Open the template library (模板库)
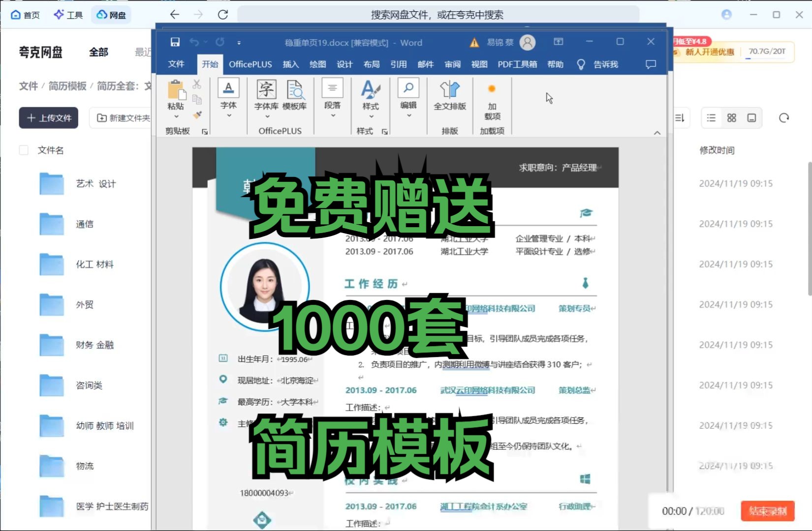The image size is (812, 531). pyautogui.click(x=295, y=95)
